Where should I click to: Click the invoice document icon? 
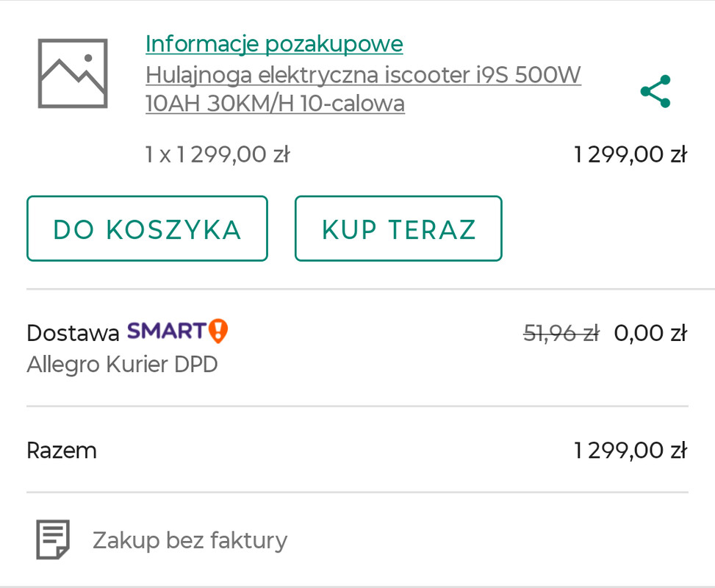(x=53, y=539)
